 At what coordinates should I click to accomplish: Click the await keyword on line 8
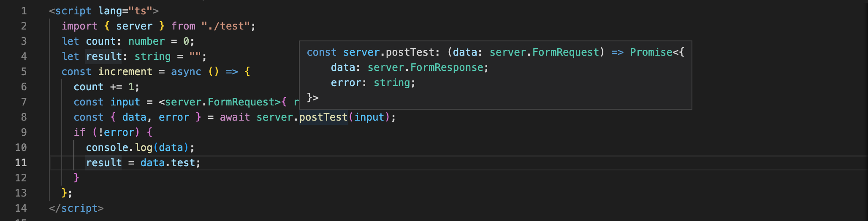click(x=235, y=117)
